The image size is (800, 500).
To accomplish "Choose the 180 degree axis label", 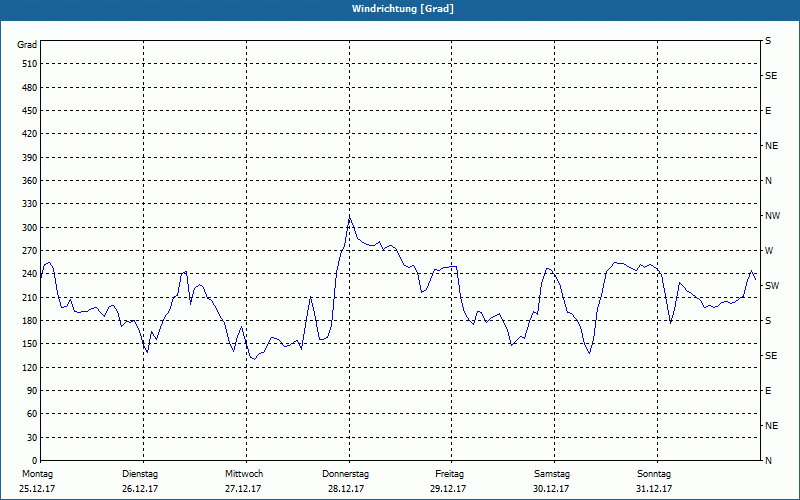I will click(30, 320).
